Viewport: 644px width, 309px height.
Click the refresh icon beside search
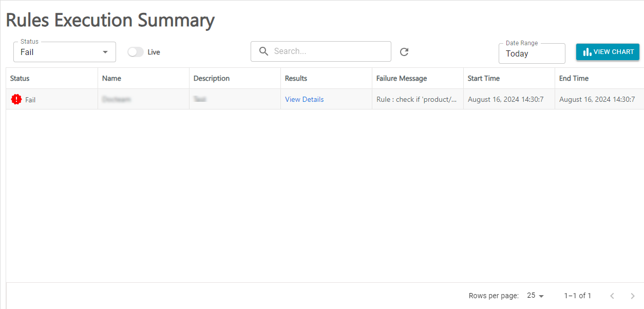click(404, 51)
